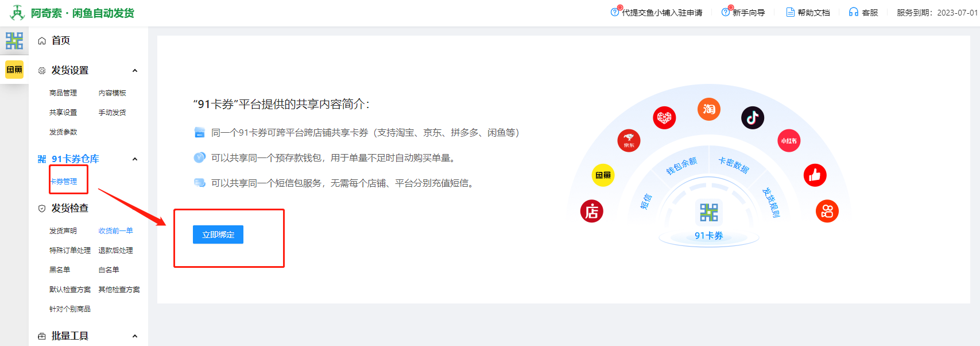The image size is (980, 346).
Task: Contact 客服 from the header
Action: 870,13
